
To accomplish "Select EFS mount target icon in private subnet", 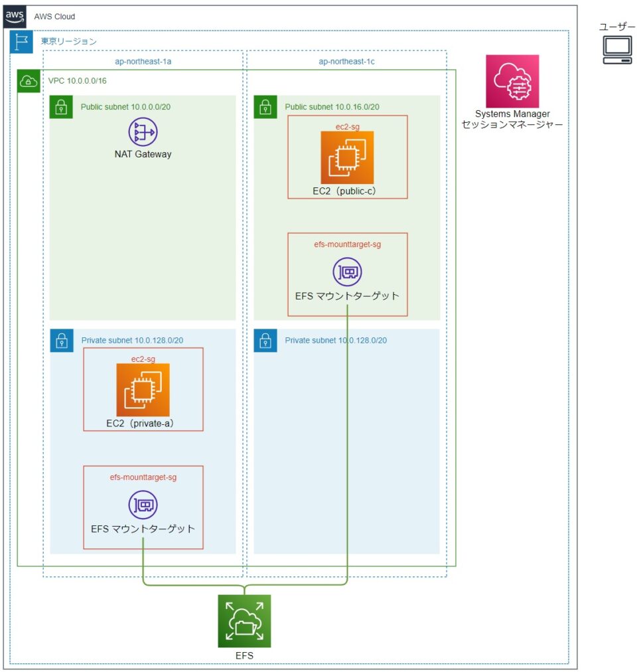I will [x=143, y=505].
